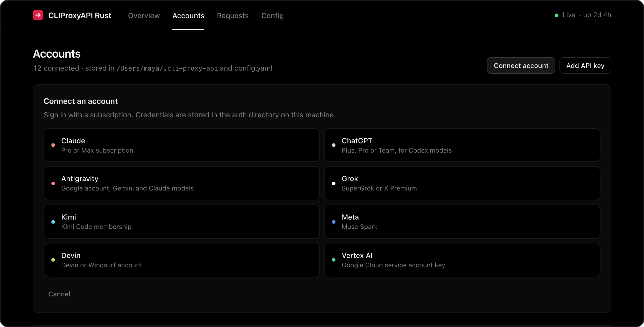The image size is (644, 327).
Task: Click the Add API key button
Action: (585, 66)
